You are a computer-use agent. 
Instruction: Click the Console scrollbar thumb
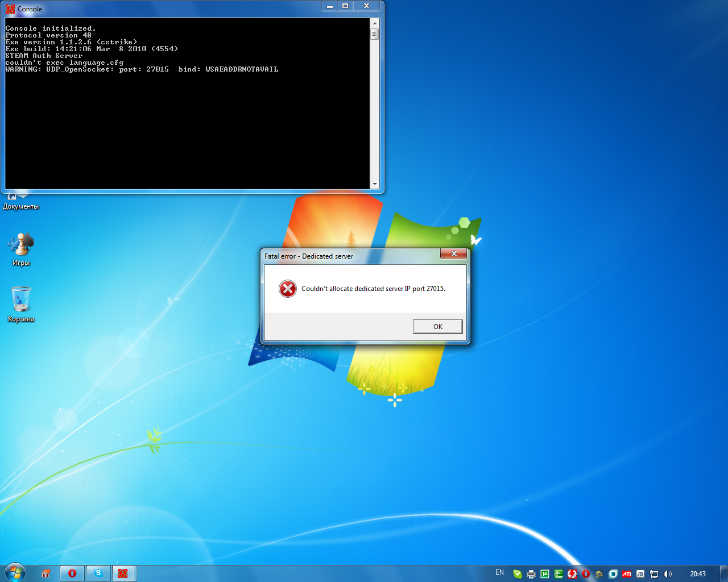(x=374, y=34)
